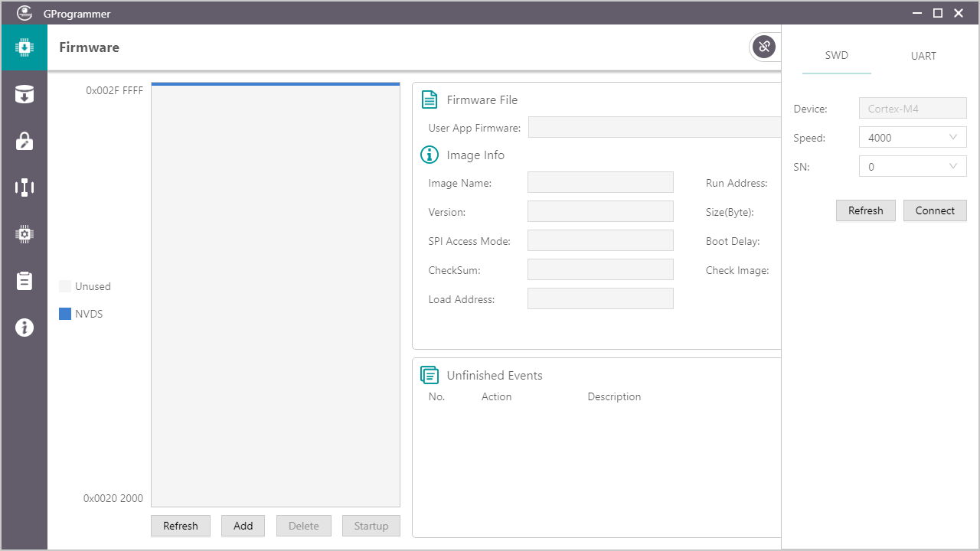
Task: Open the info about sidebar icon
Action: [24, 328]
